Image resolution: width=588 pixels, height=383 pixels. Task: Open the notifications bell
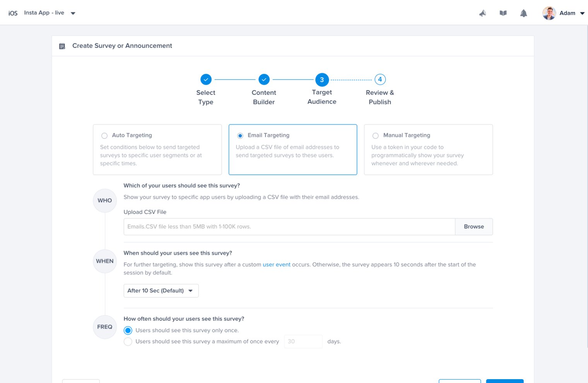point(523,13)
